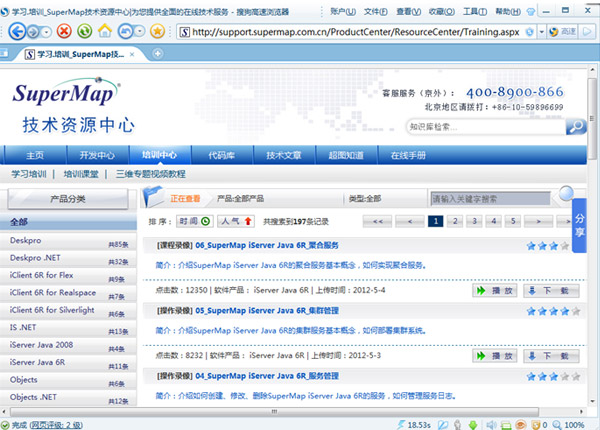Play the 聚合服务 video uploaded 2012-5-4

click(495, 291)
